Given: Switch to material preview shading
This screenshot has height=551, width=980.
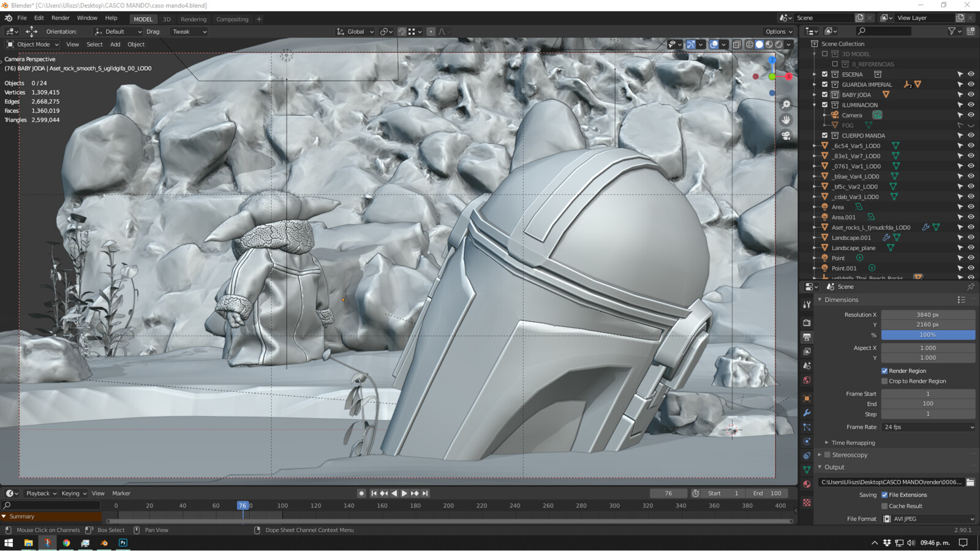Looking at the screenshot, I should (769, 44).
